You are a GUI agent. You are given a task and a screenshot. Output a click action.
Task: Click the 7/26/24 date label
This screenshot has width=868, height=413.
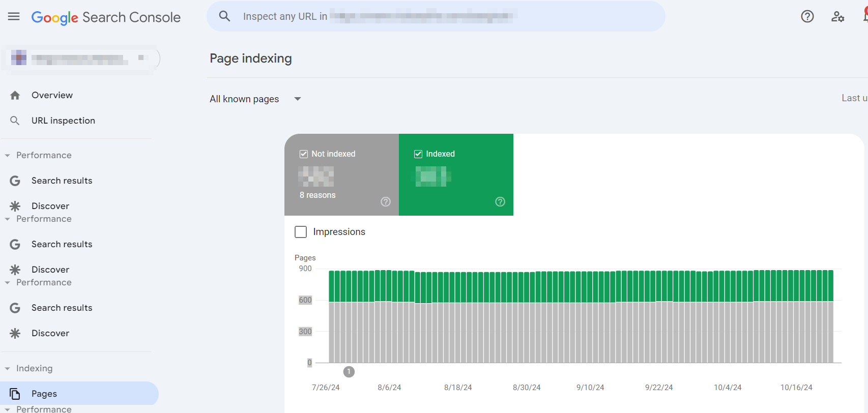coord(326,388)
